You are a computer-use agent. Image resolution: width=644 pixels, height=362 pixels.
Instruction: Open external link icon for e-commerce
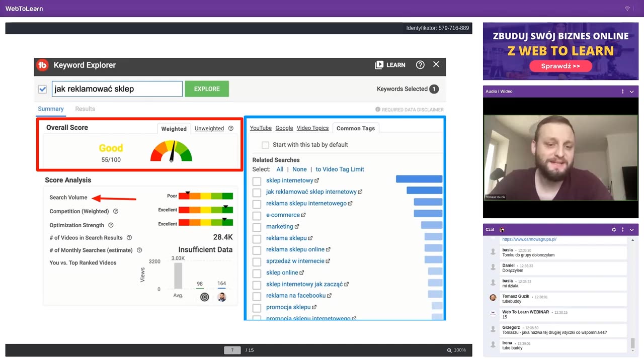(303, 215)
